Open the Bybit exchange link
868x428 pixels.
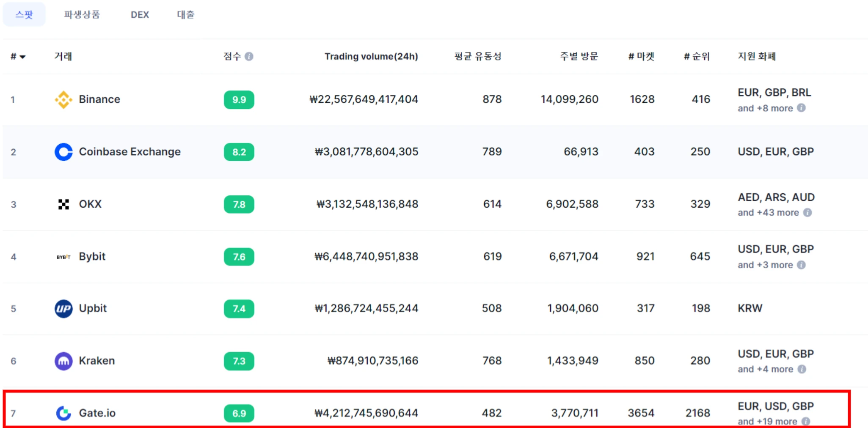[92, 257]
